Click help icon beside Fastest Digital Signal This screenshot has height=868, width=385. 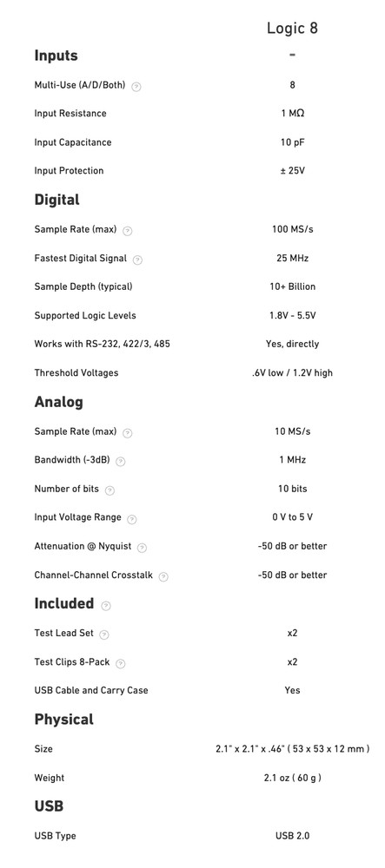(x=138, y=260)
